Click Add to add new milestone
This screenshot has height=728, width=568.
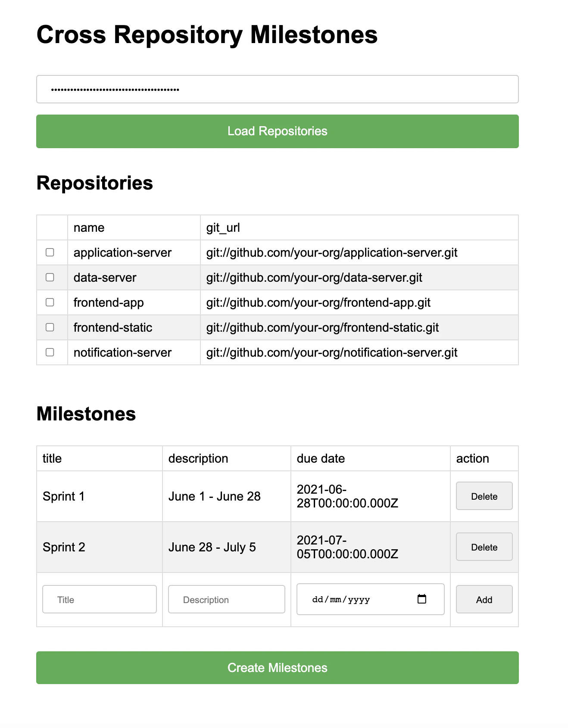[484, 599]
